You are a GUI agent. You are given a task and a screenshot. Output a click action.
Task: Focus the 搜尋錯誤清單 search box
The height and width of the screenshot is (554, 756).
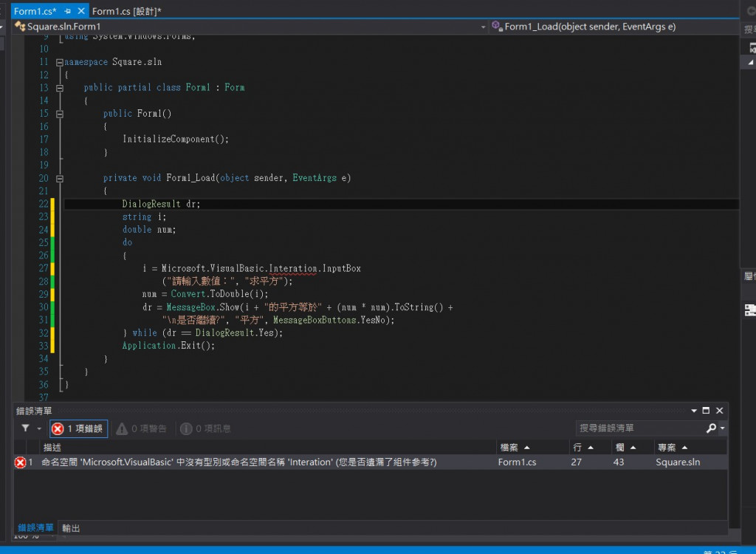coord(640,428)
